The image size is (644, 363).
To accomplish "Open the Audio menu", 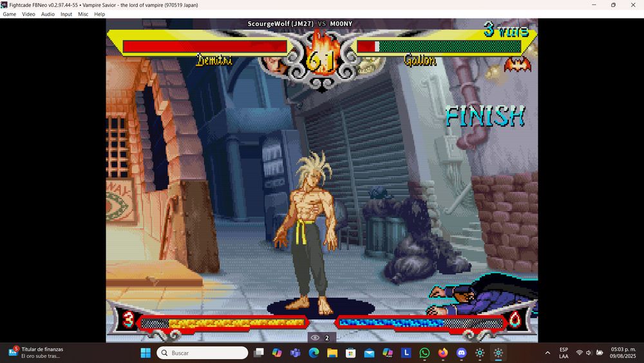I will 48,14.
